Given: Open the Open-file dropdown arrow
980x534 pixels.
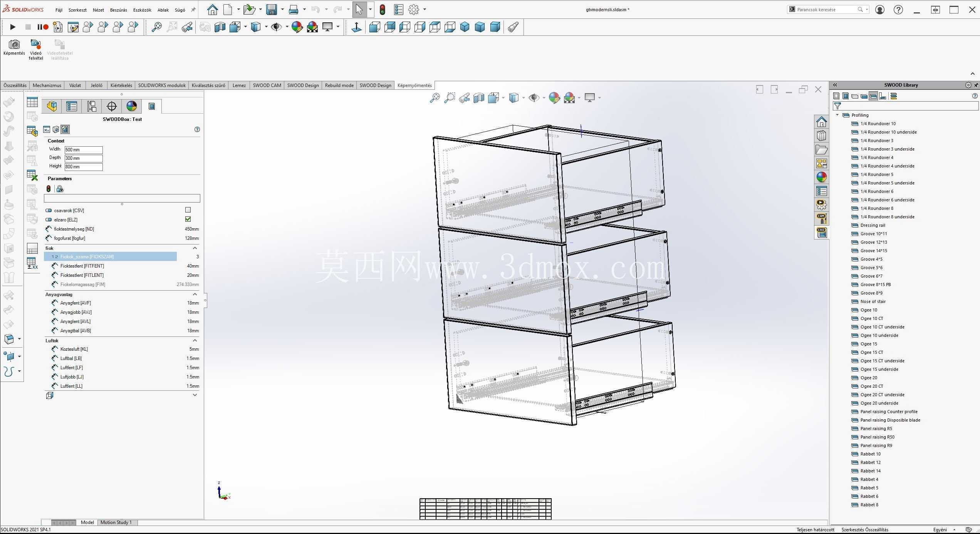Looking at the screenshot, I should 260,10.
